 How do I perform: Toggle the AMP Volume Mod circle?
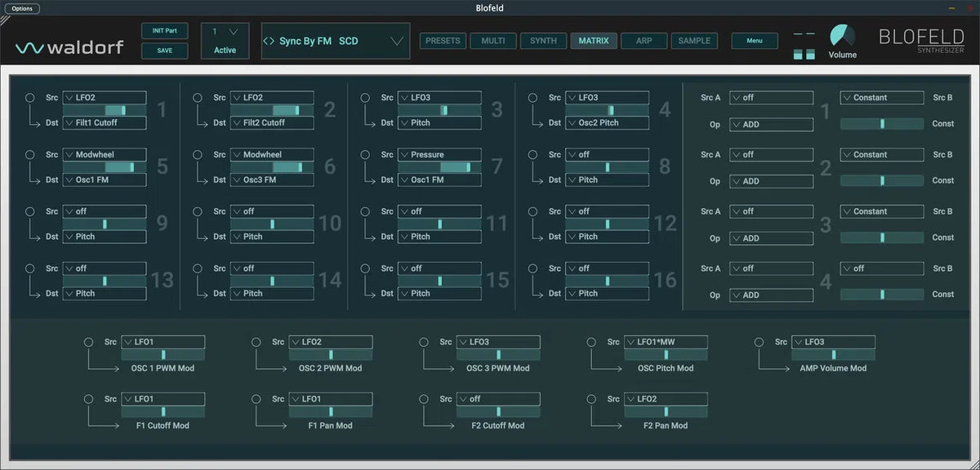click(759, 342)
